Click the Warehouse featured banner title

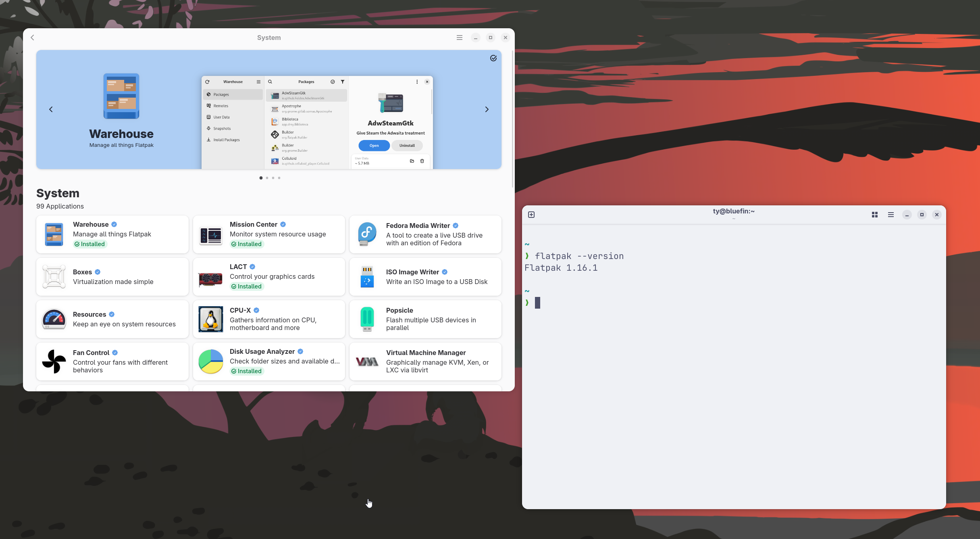tap(121, 134)
